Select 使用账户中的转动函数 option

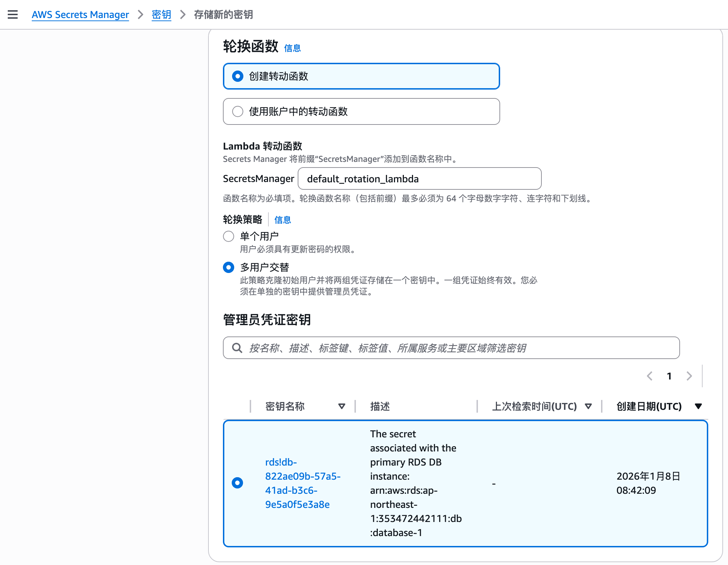click(238, 111)
